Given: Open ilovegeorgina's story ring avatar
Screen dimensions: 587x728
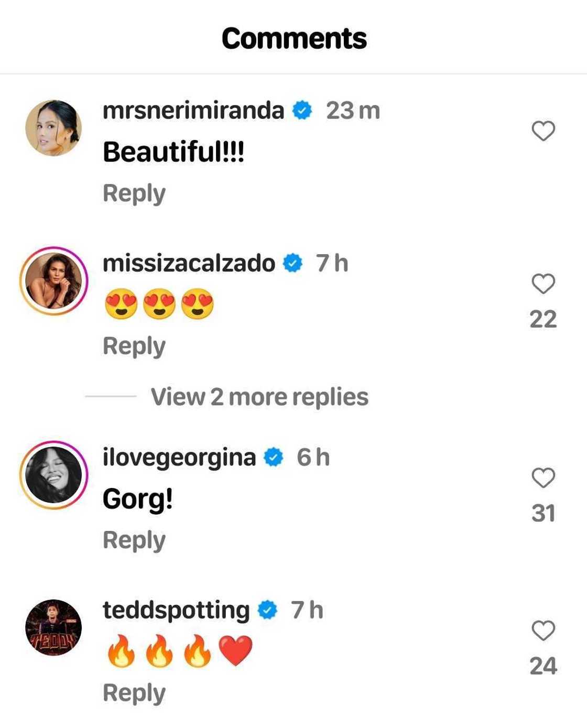Looking at the screenshot, I should [53, 475].
